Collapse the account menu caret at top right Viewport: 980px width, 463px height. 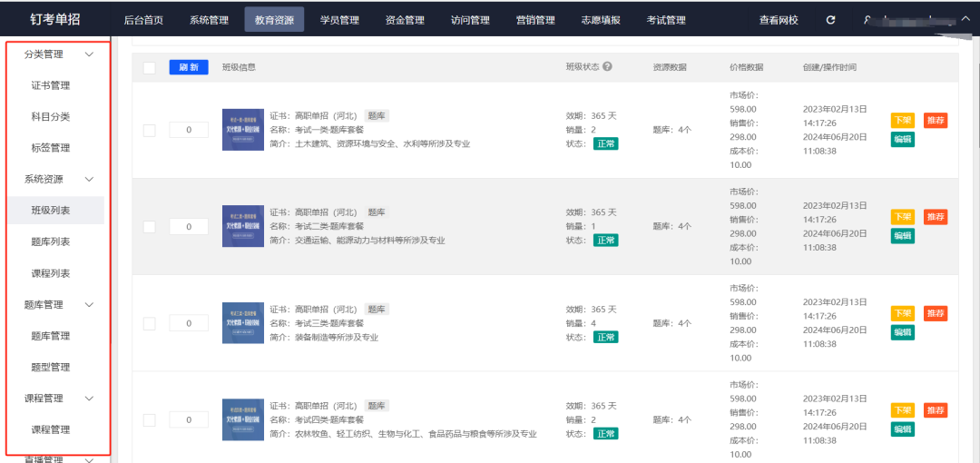[964, 19]
